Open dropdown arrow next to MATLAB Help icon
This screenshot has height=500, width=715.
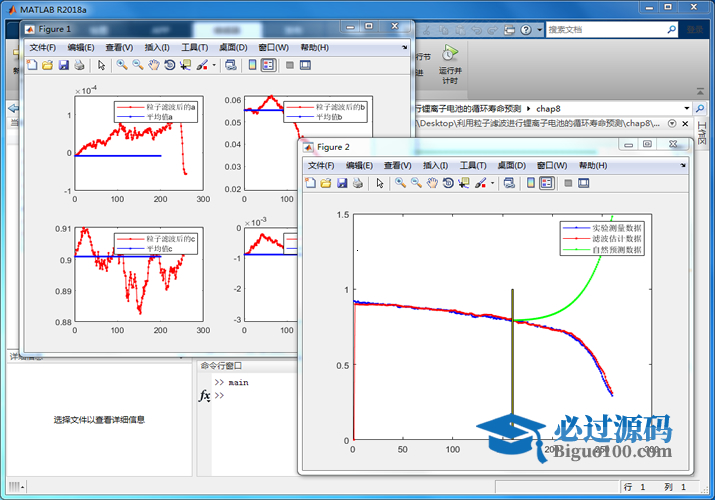point(539,30)
